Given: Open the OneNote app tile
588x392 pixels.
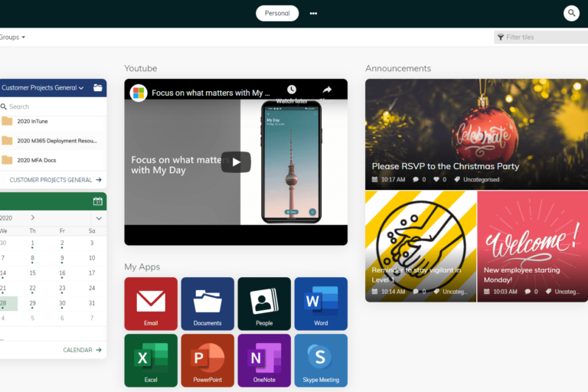Looking at the screenshot, I should pyautogui.click(x=264, y=360).
